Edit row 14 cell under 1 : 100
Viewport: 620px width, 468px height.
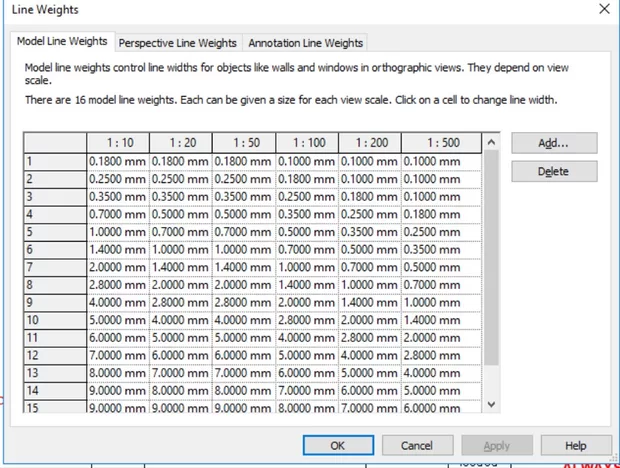(307, 391)
